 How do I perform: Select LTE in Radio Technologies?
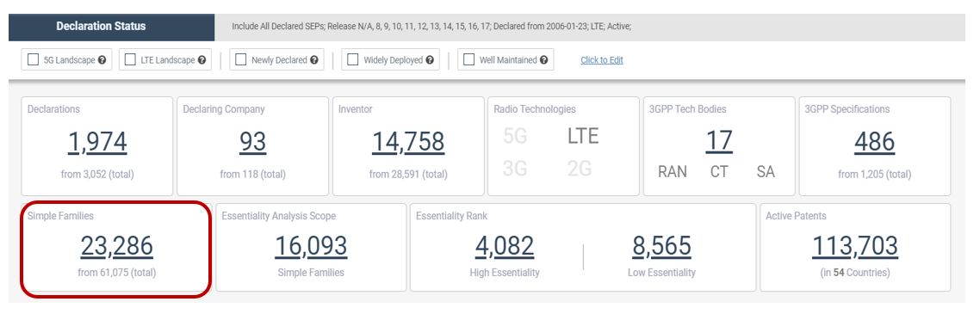pyautogui.click(x=582, y=136)
